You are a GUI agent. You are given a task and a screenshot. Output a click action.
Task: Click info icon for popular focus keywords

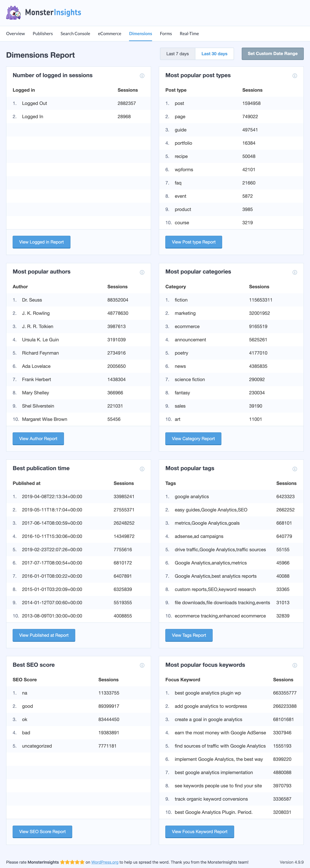(294, 665)
